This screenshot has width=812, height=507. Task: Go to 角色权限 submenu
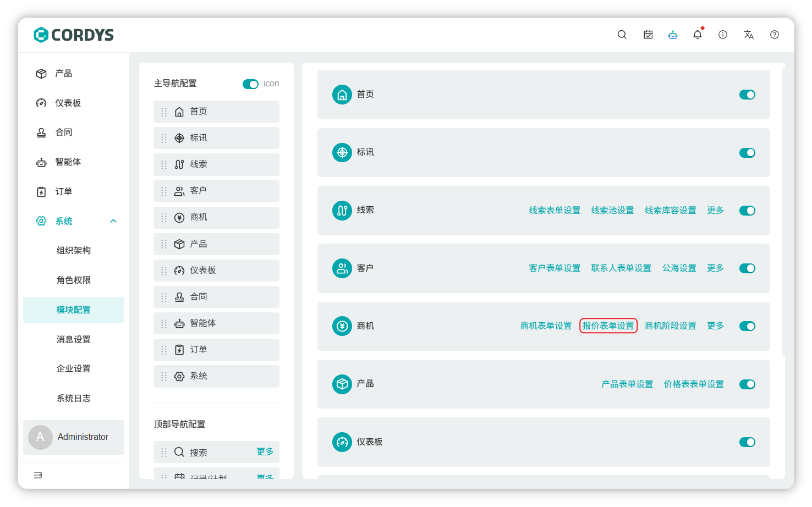tap(74, 280)
